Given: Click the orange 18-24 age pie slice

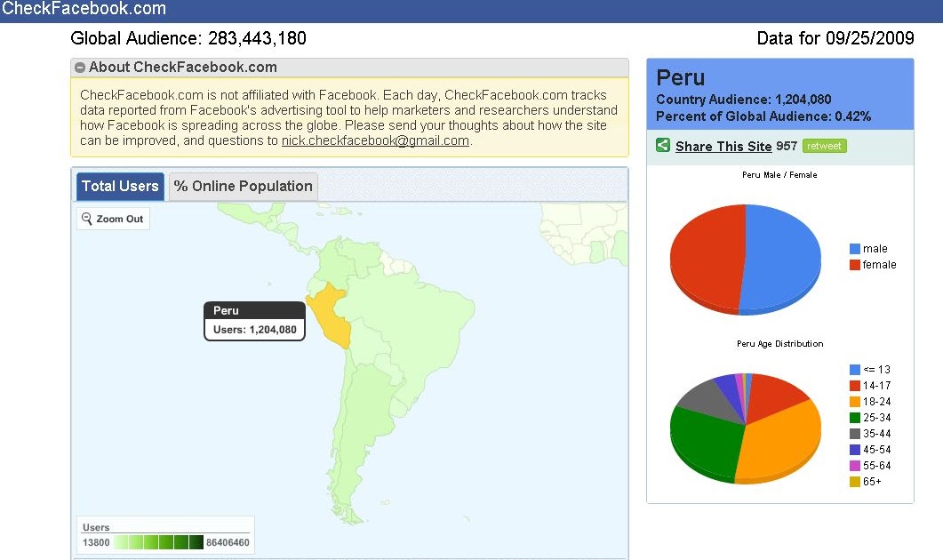Looking at the screenshot, I should (x=782, y=442).
